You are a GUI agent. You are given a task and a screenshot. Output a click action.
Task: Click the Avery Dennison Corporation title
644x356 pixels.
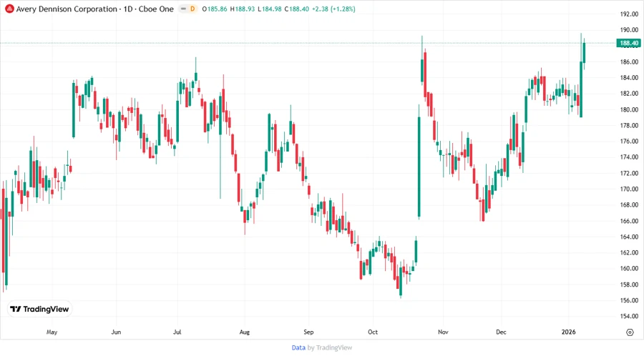click(x=67, y=9)
